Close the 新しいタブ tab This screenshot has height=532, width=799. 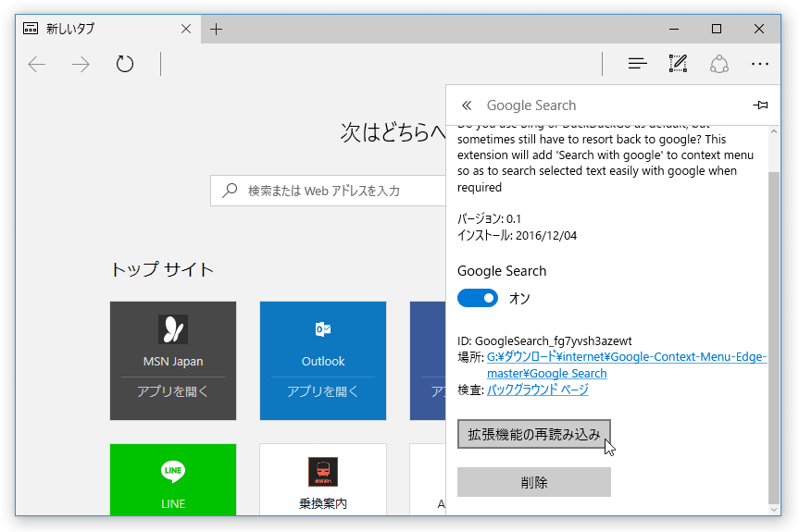pos(186,29)
